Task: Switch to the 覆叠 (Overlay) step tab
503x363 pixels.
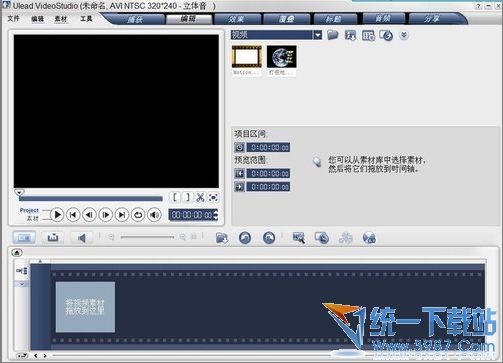Action: (287, 19)
